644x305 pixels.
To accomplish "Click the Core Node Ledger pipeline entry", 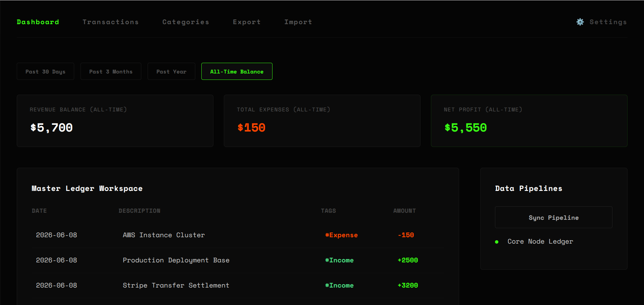I will (x=540, y=242).
